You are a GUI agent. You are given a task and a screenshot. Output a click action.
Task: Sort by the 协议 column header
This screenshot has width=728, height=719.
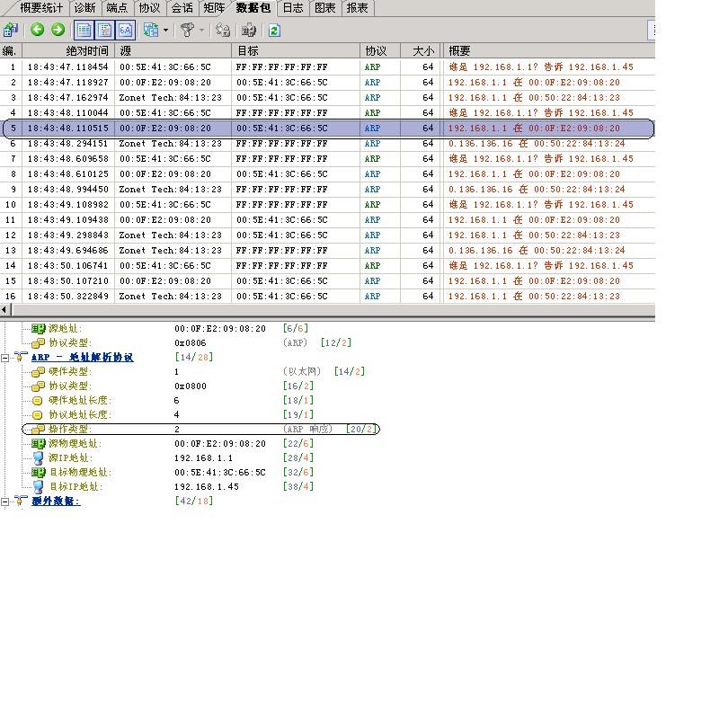[380, 50]
